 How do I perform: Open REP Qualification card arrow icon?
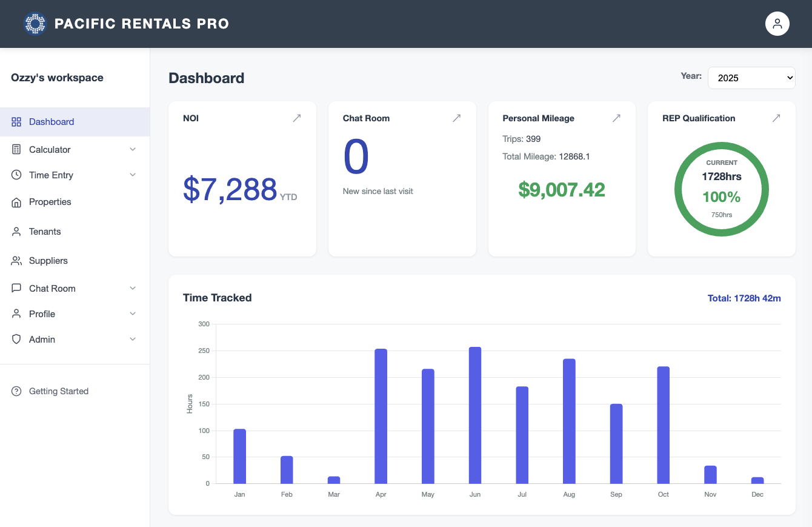(776, 118)
